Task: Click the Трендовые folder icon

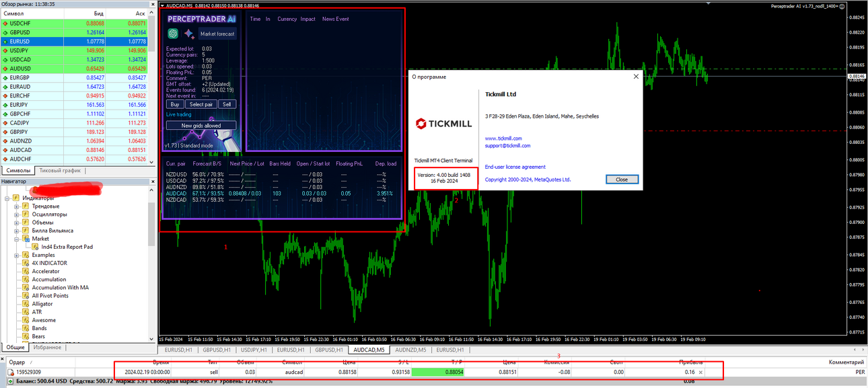Action: [x=26, y=206]
